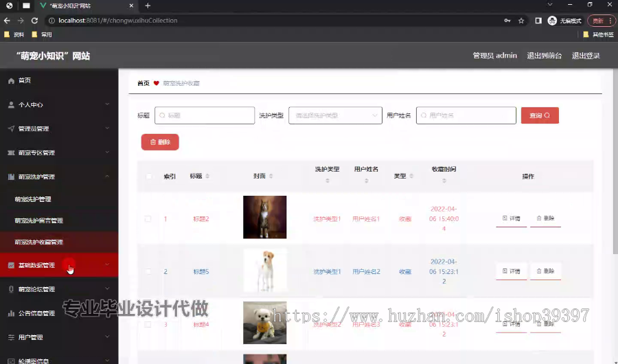Open the 首页 sidebar item
The height and width of the screenshot is (364, 618).
coord(59,80)
